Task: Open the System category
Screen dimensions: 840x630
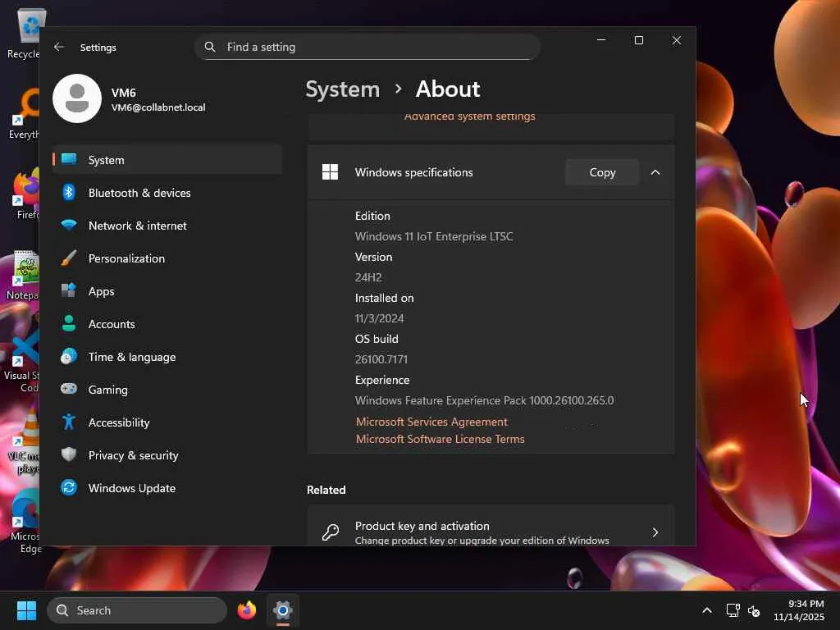Action: (167, 160)
